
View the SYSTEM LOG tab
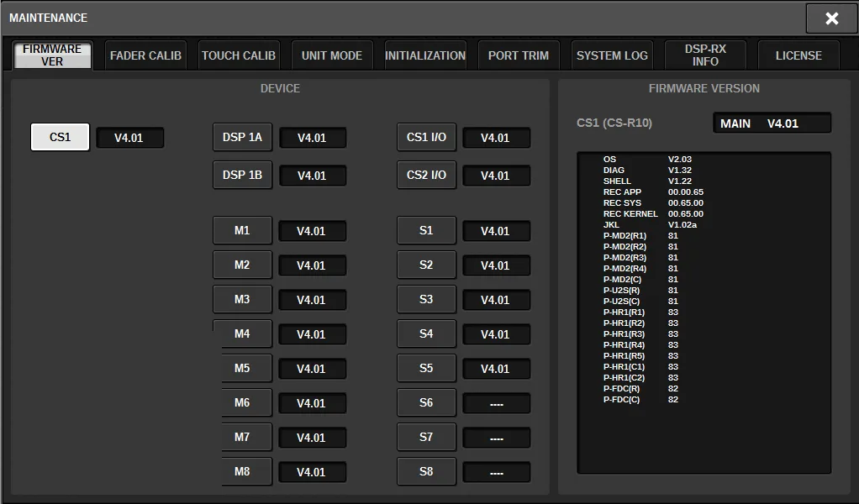coord(612,55)
